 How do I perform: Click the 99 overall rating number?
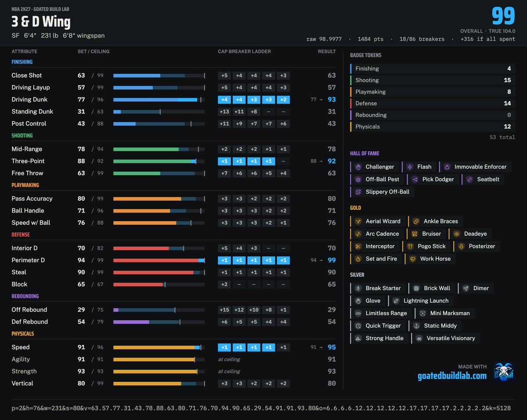[x=503, y=17]
